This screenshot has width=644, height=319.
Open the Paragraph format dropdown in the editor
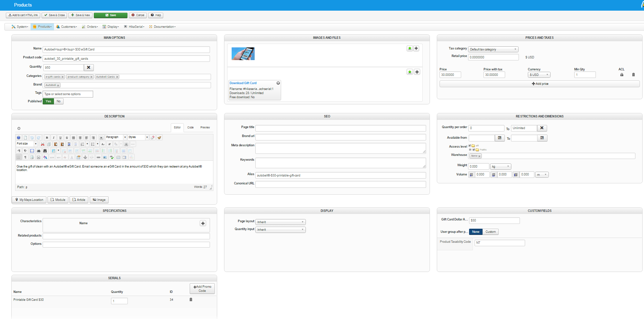(116, 137)
